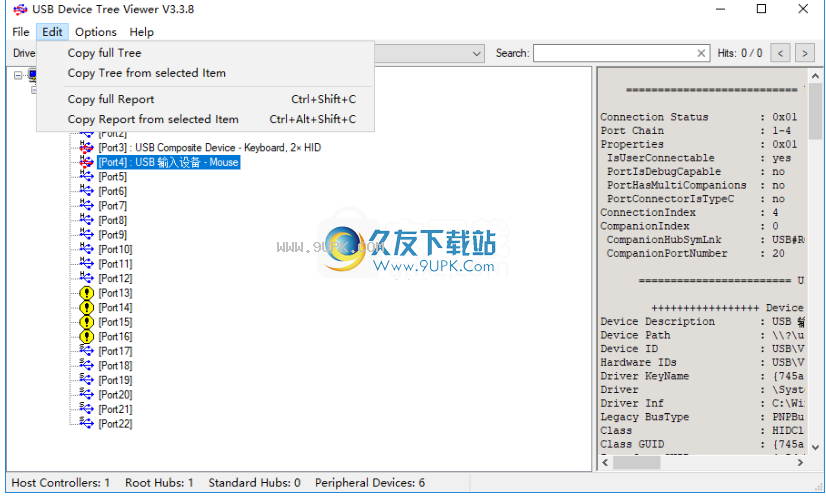
Task: Click 'Standard Hubs: 0' in status bar
Action: pyautogui.click(x=254, y=483)
